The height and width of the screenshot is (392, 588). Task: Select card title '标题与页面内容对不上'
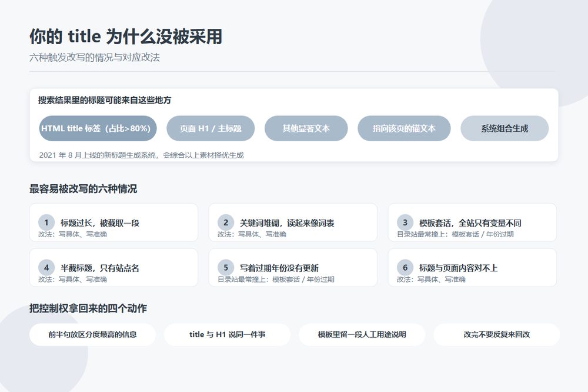pyautogui.click(x=458, y=268)
